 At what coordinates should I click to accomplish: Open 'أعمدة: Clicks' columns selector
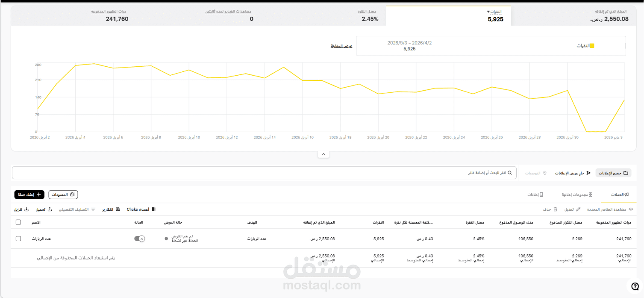click(141, 209)
